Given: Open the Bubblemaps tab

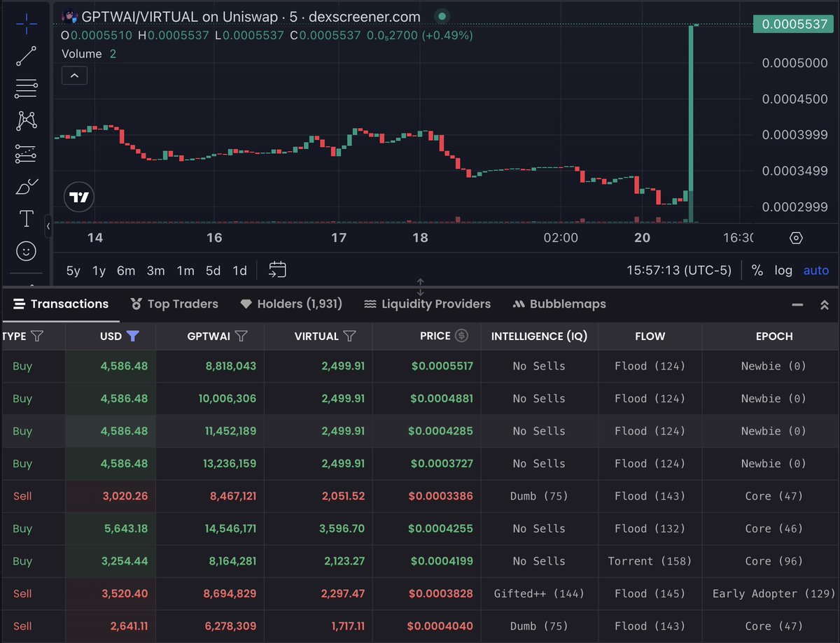Looking at the screenshot, I should tap(559, 304).
